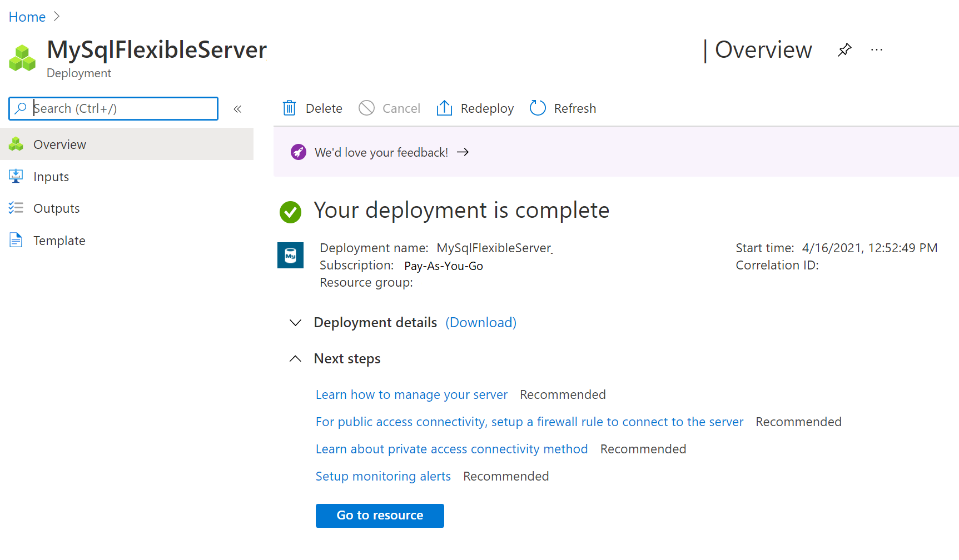Click the feedback arrow icon
Screen dimensions: 959x560
click(463, 152)
